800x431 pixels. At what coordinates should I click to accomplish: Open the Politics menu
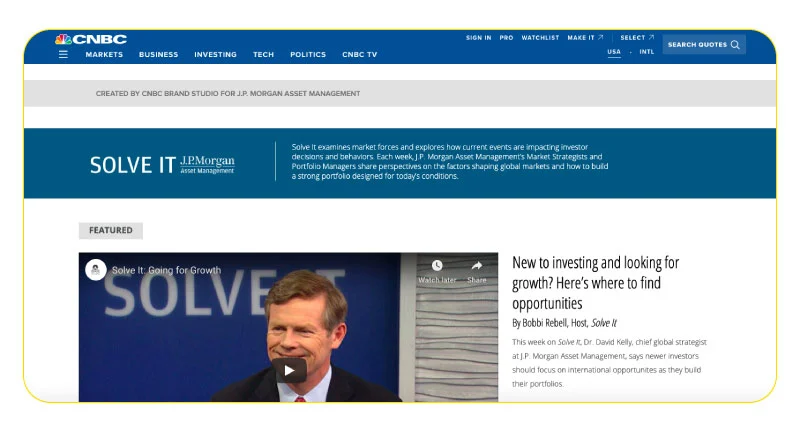point(308,55)
